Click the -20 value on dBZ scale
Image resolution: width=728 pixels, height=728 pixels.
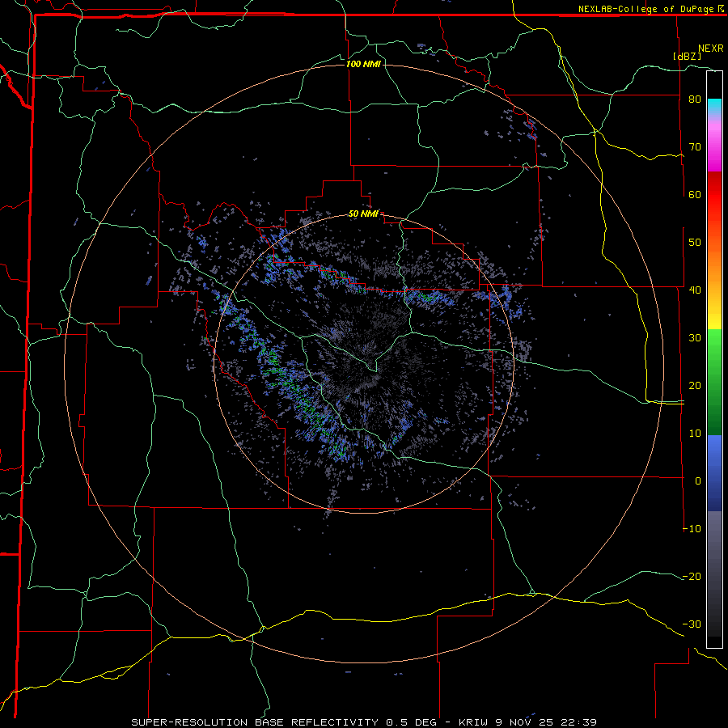click(x=692, y=577)
